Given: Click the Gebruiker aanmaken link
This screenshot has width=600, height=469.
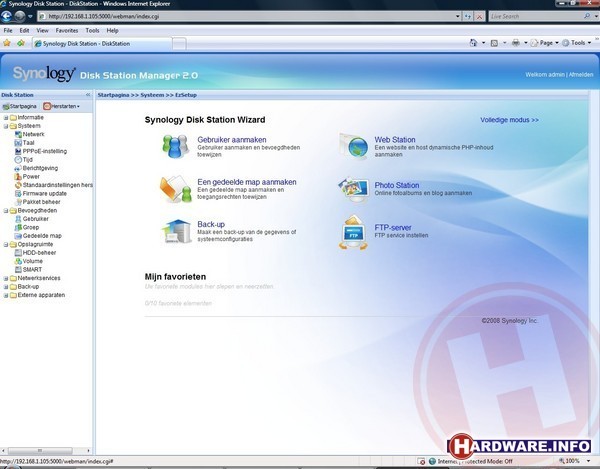Looking at the screenshot, I should click(232, 140).
